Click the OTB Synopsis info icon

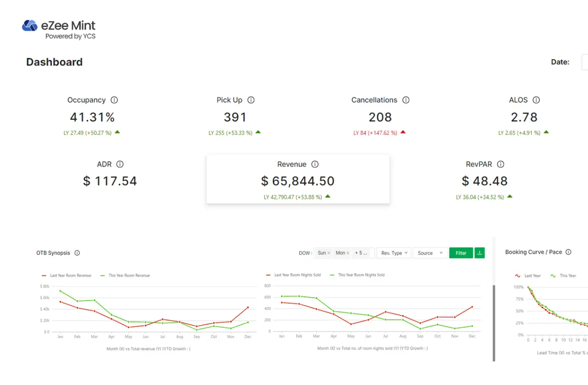pos(77,253)
